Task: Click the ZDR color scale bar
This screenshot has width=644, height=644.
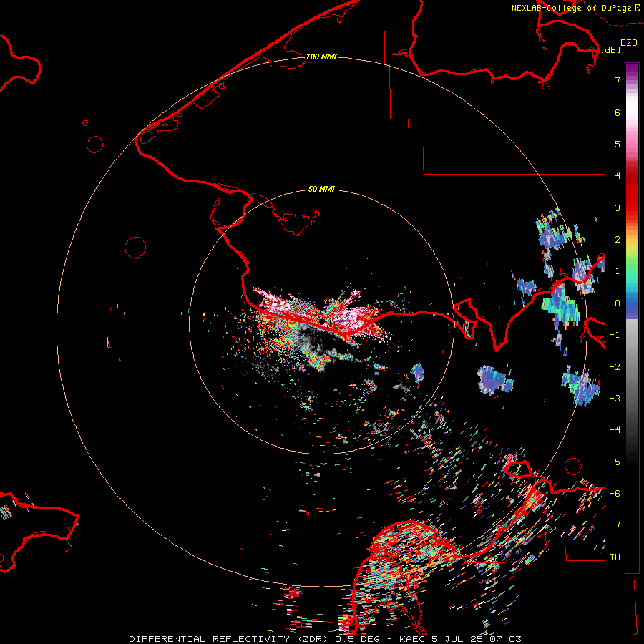Action: pyautogui.click(x=632, y=318)
